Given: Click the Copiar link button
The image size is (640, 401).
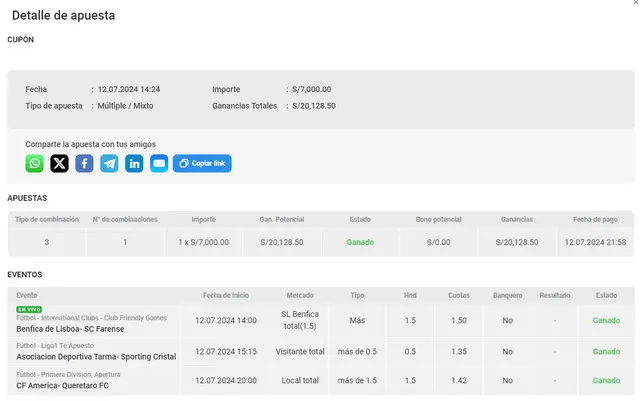Looking at the screenshot, I should [202, 163].
